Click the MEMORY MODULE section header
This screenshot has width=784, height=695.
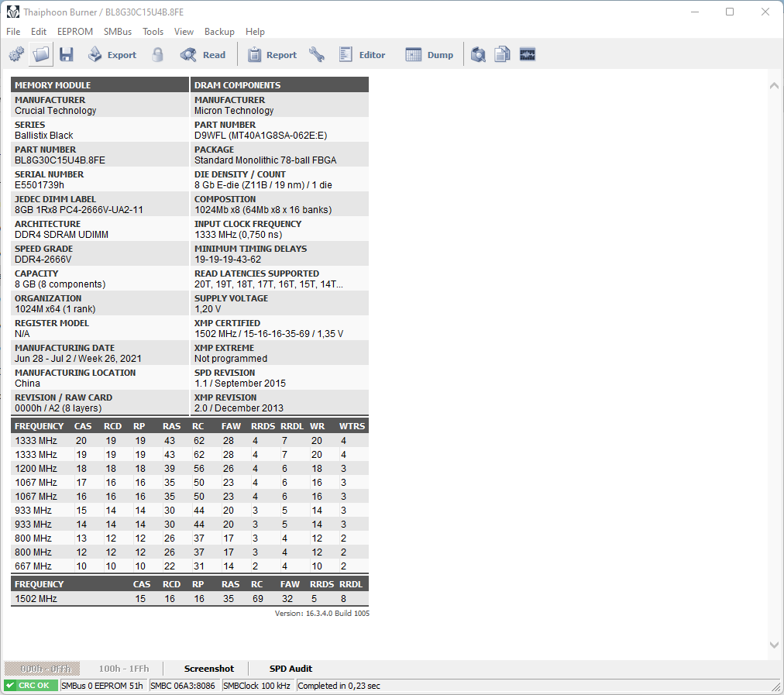[100, 85]
